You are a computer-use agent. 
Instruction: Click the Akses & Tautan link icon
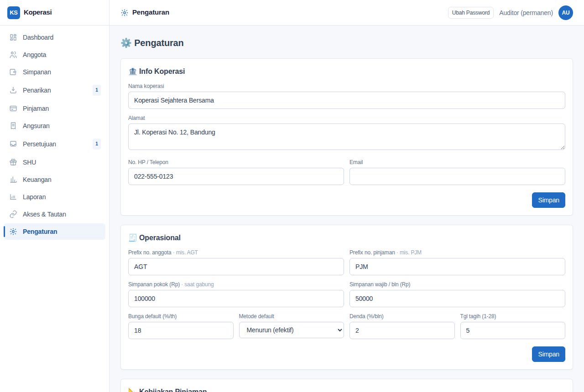[13, 214]
